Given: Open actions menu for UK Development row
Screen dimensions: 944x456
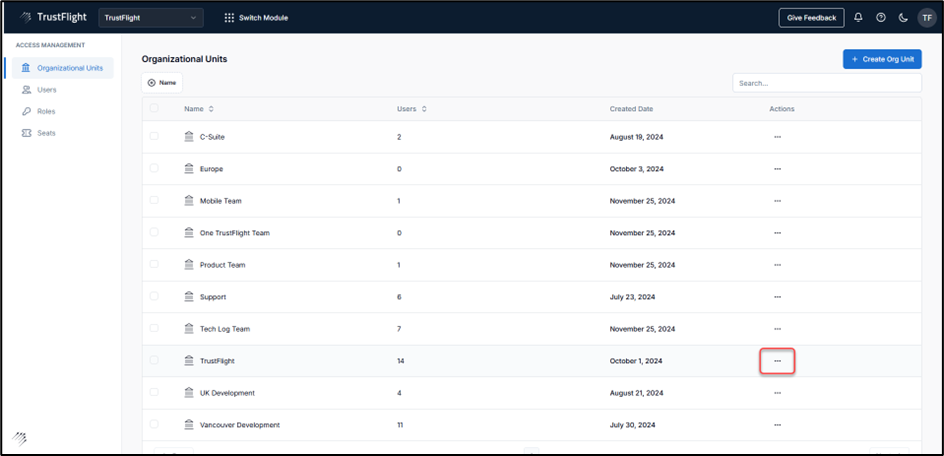Looking at the screenshot, I should (777, 393).
